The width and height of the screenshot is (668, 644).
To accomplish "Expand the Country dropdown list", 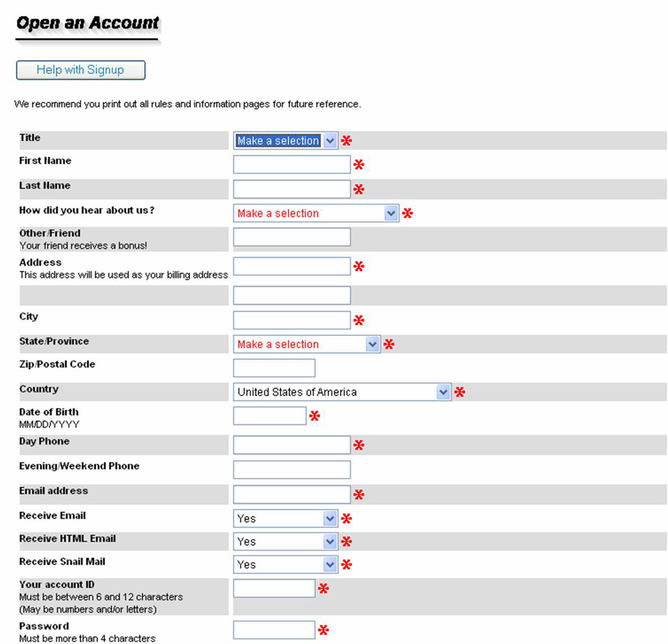I will [x=342, y=392].
